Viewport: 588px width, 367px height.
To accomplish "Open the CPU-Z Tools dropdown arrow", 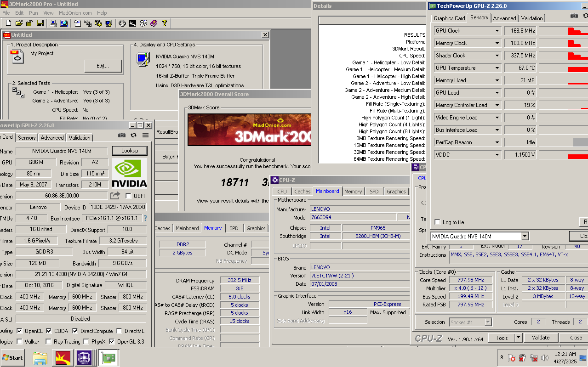I will [518, 338].
